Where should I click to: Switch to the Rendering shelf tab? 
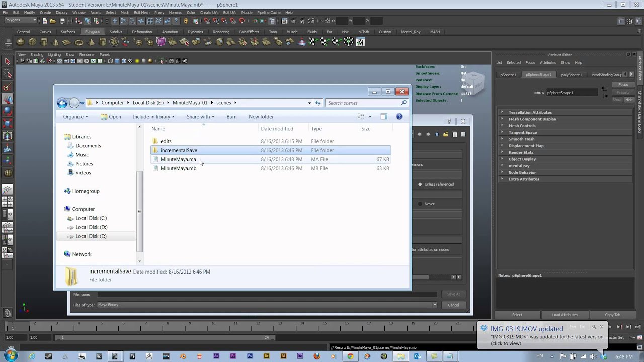[221, 32]
